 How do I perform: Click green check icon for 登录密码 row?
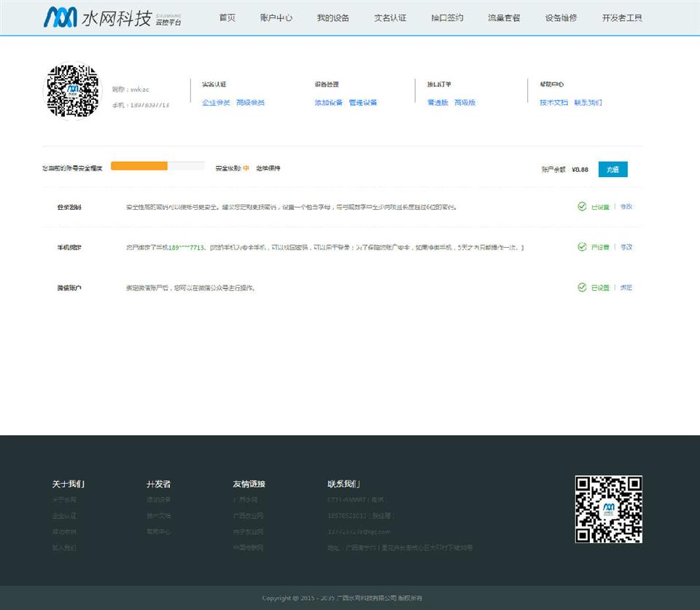coord(582,207)
